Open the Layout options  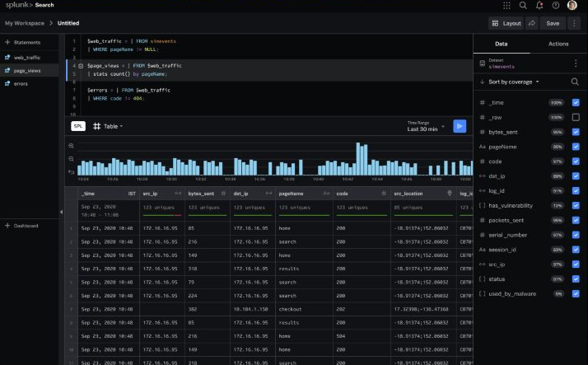(x=506, y=23)
